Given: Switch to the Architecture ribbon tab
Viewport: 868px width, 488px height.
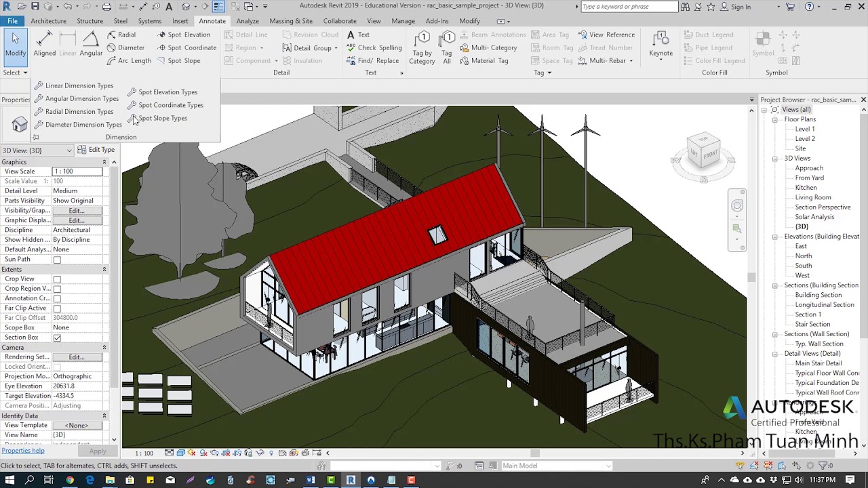Looking at the screenshot, I should (48, 21).
